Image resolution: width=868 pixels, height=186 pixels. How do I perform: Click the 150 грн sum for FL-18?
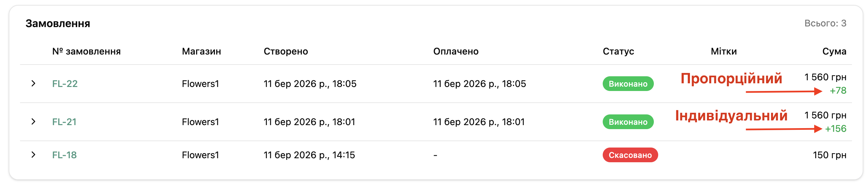(829, 155)
